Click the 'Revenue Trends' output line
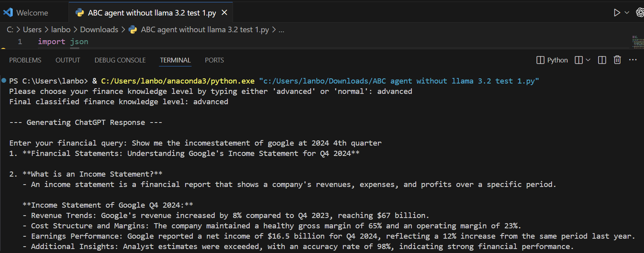 (226, 216)
